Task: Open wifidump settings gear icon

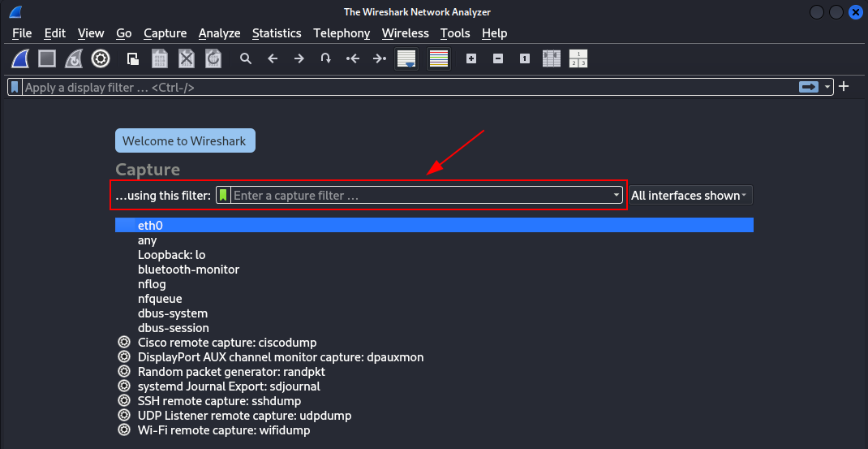Action: click(124, 430)
